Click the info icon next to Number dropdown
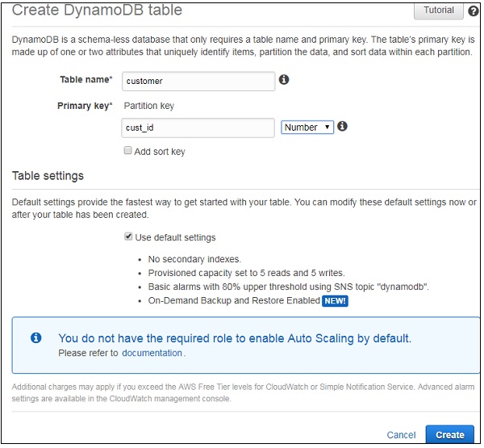 342,127
